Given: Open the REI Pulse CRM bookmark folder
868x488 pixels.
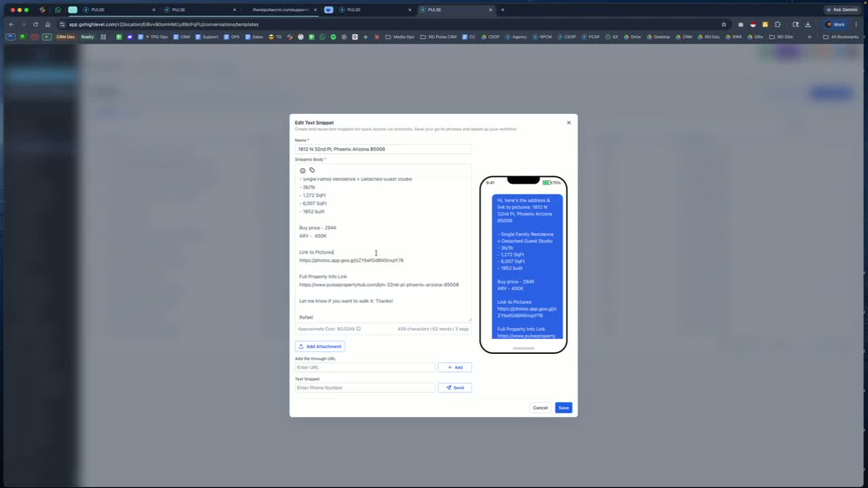Looking at the screenshot, I should 439,37.
